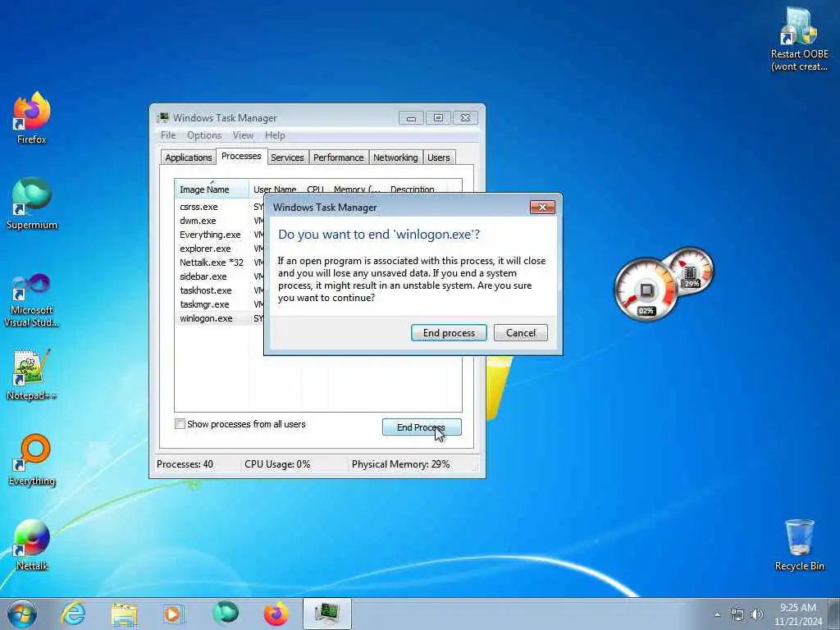Open the Restart OOBE desktop shortcut
Viewport: 840px width, 630px height.
pos(799,39)
